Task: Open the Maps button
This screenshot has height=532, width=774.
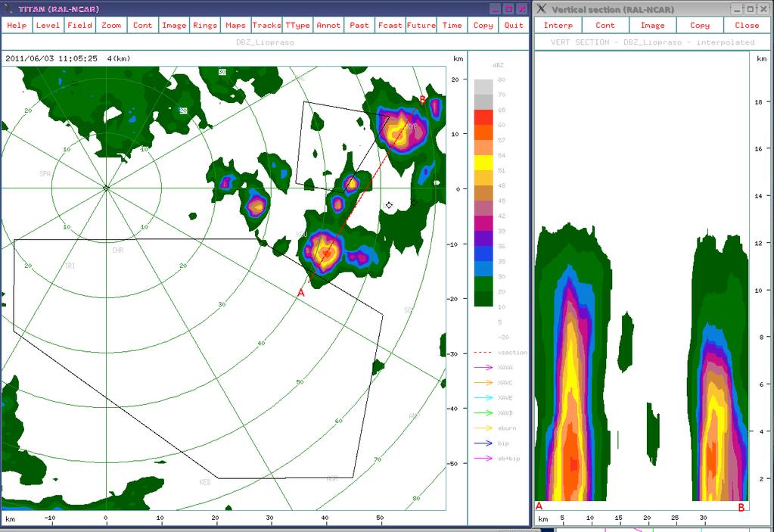Action: [235, 25]
